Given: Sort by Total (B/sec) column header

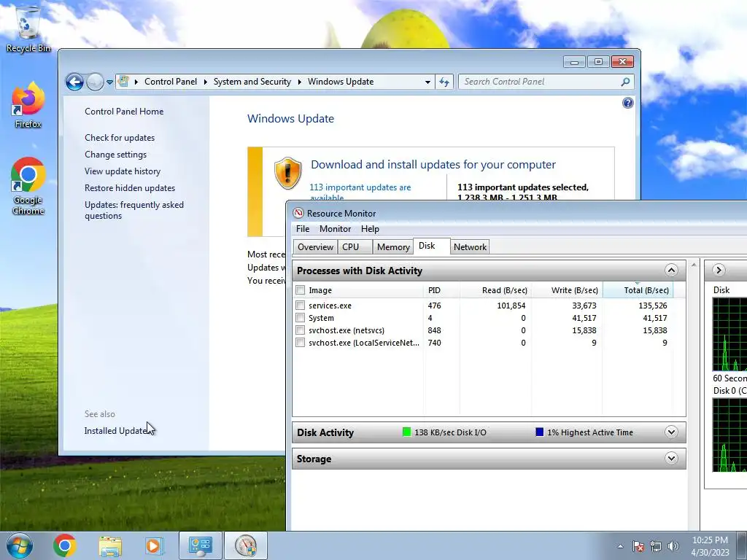Looking at the screenshot, I should click(638, 290).
